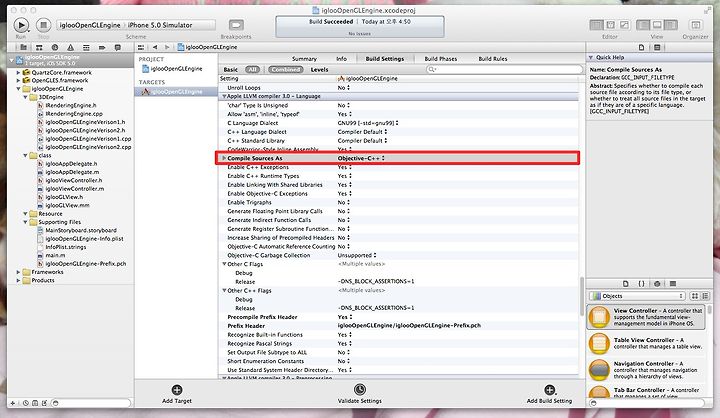Select the Version editor button
Image resolution: width=720 pixels, height=418 pixels.
pos(624,25)
